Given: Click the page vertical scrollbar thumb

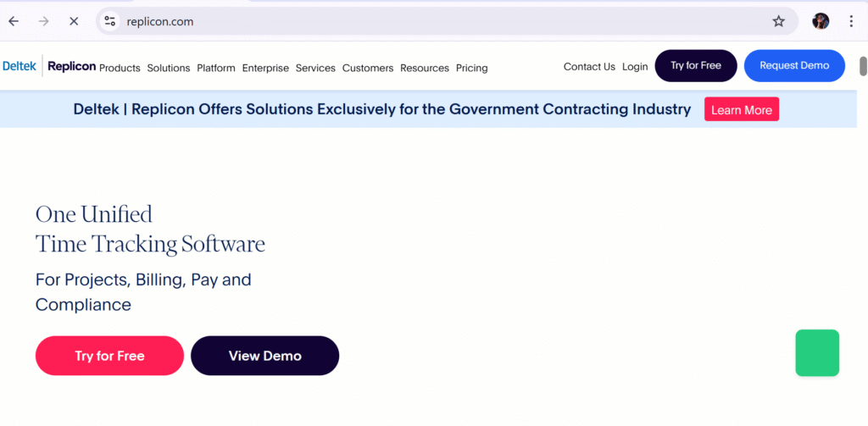Looking at the screenshot, I should 863,66.
